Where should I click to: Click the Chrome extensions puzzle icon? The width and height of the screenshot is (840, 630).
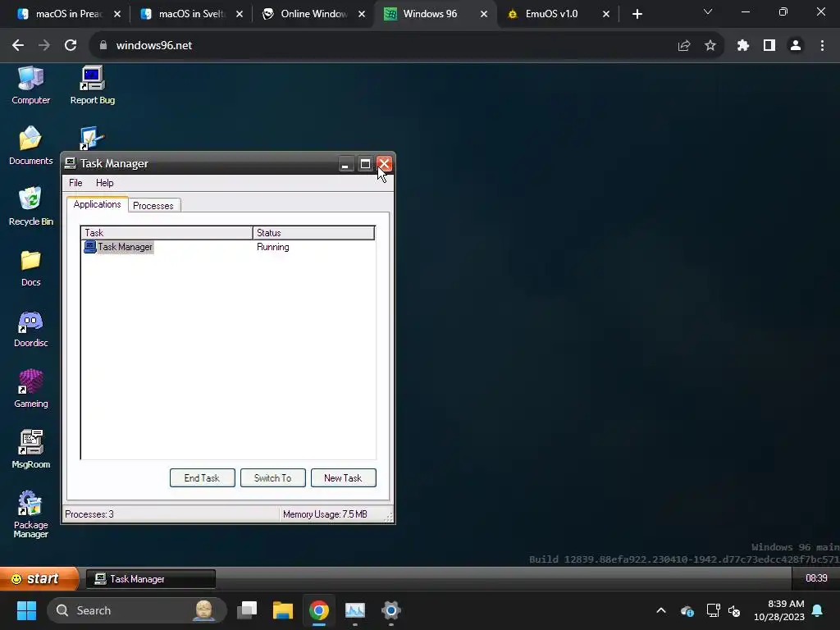[x=742, y=46]
